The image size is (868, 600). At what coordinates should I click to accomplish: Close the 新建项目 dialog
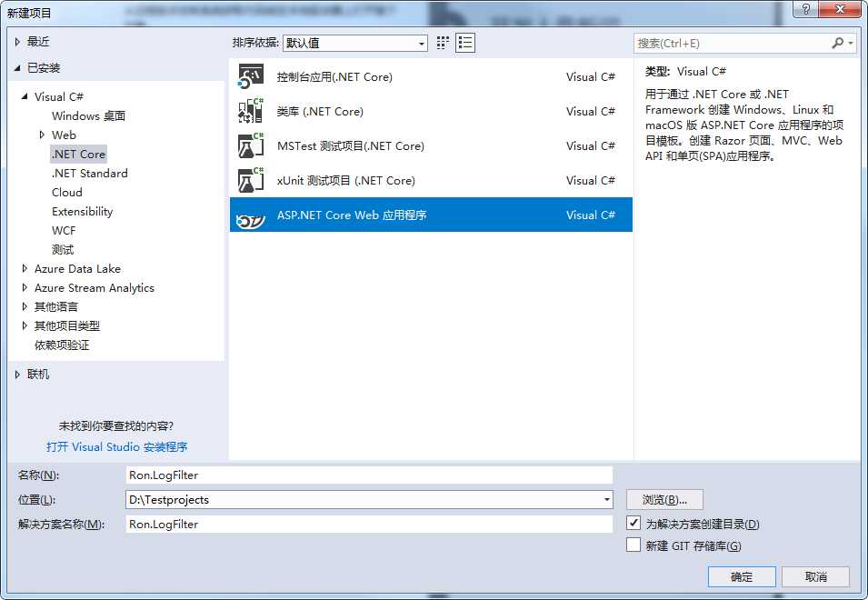[x=840, y=9]
